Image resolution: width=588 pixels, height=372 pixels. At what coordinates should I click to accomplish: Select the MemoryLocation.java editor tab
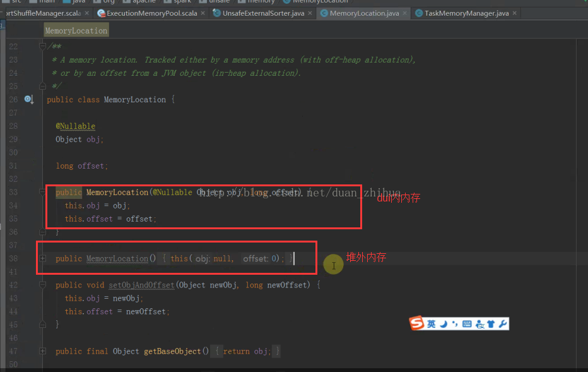point(364,13)
